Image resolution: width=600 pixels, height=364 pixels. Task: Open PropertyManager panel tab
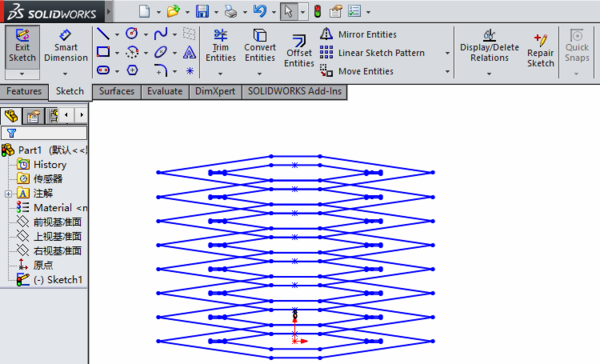(x=33, y=116)
